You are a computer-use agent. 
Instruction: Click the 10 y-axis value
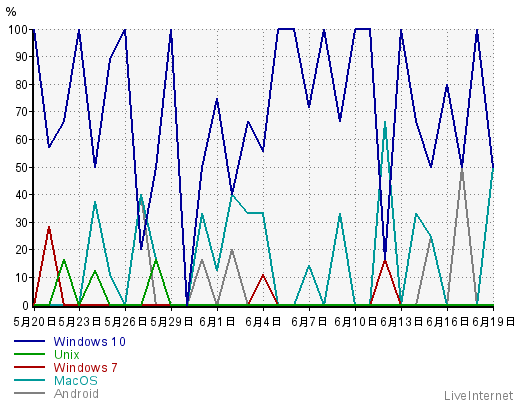point(21,277)
